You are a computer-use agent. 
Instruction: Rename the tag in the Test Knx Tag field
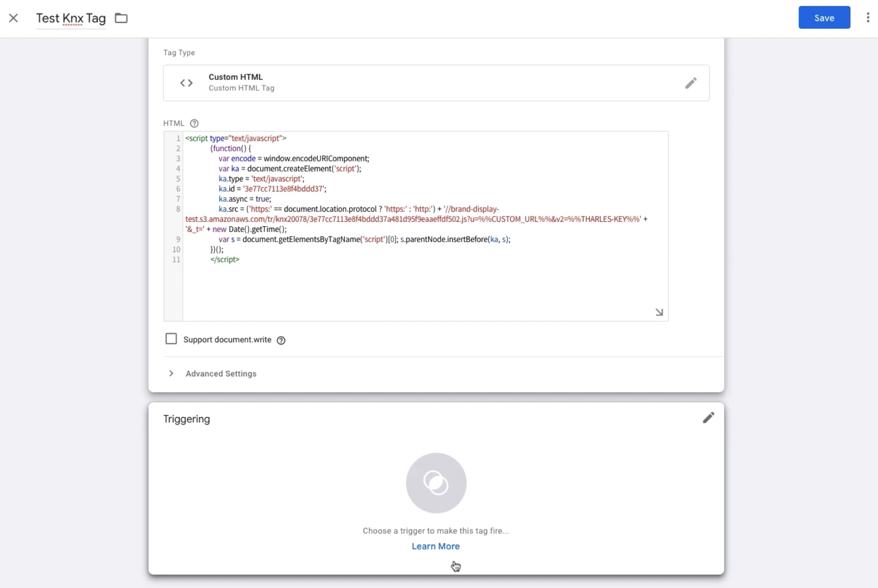click(71, 18)
